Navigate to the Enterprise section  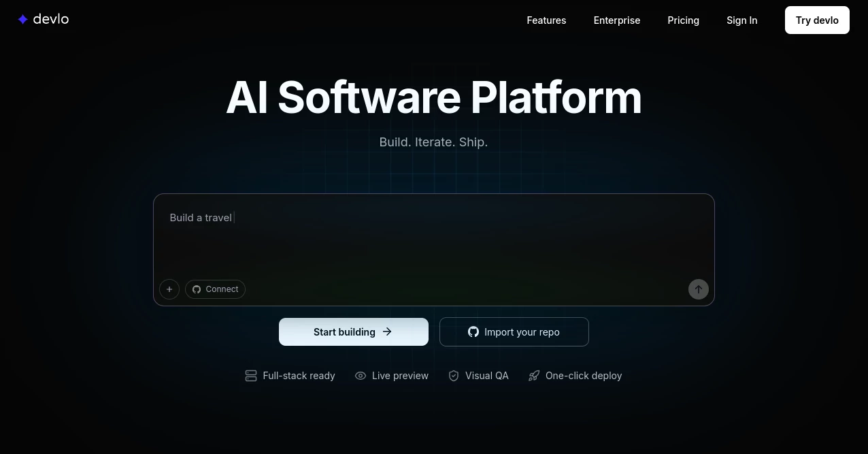(616, 20)
